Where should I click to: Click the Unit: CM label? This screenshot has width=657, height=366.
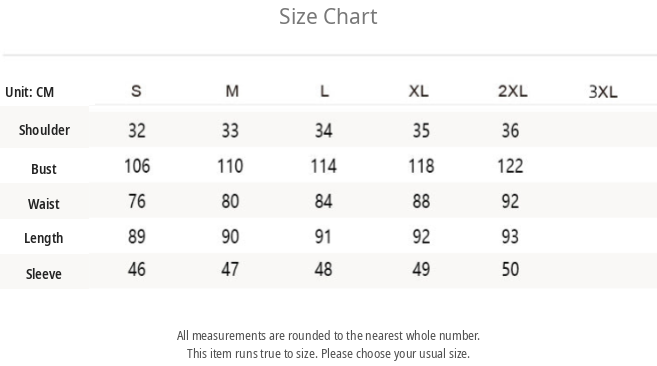pos(30,92)
